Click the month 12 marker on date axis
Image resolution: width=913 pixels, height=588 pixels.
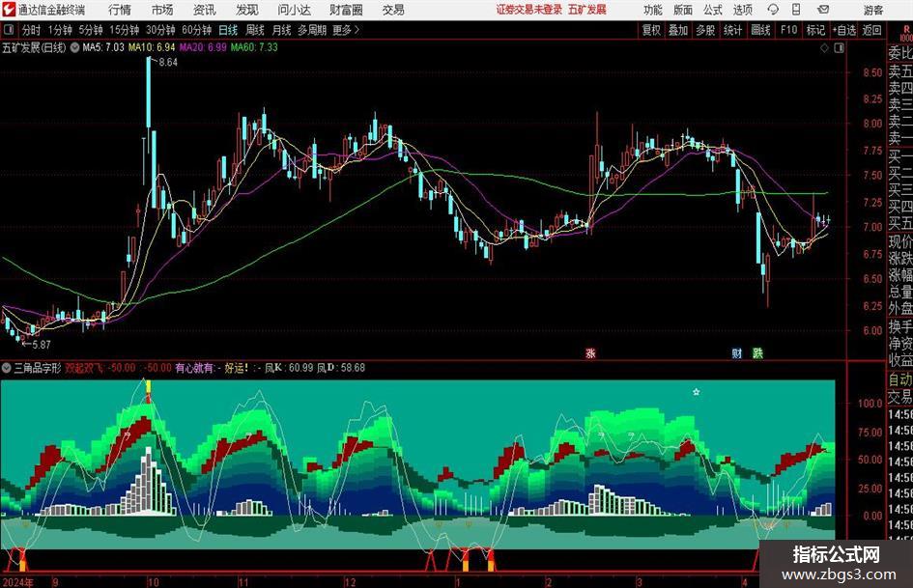pos(350,582)
